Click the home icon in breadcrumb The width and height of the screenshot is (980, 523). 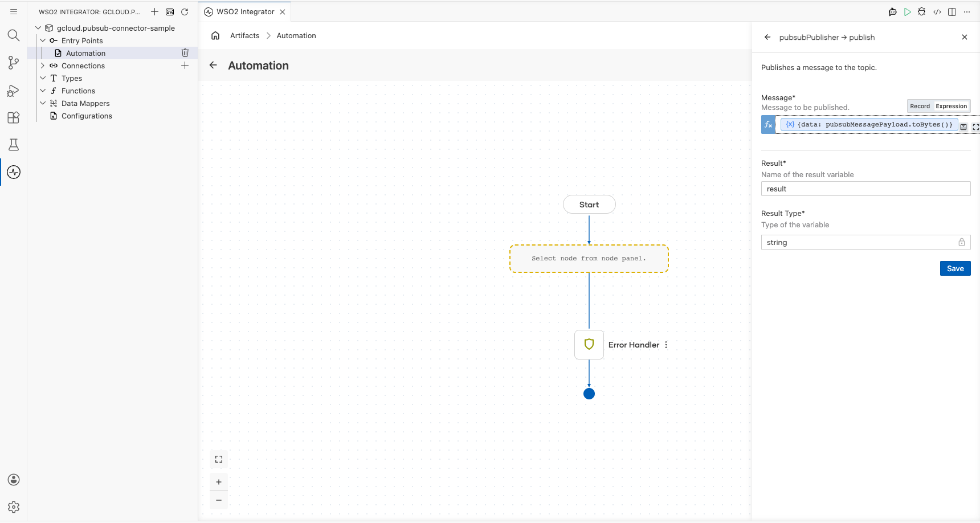pyautogui.click(x=215, y=35)
